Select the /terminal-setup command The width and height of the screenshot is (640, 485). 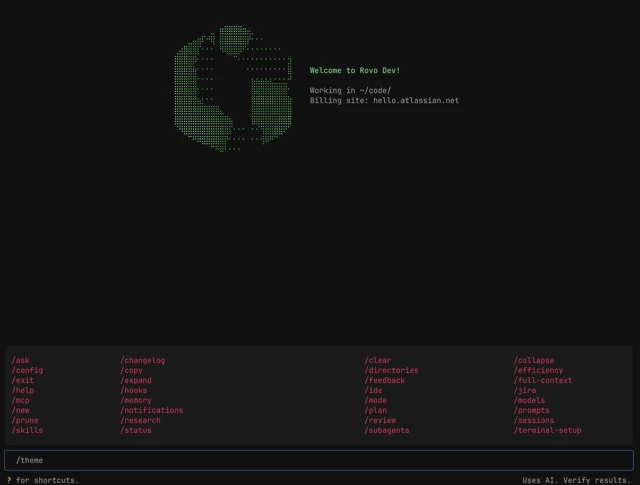(x=547, y=430)
